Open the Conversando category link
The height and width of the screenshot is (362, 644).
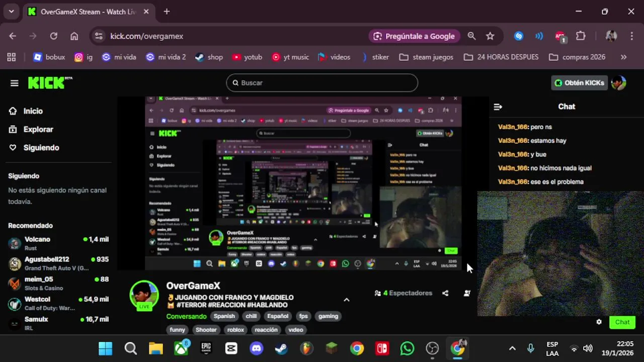coord(187,316)
